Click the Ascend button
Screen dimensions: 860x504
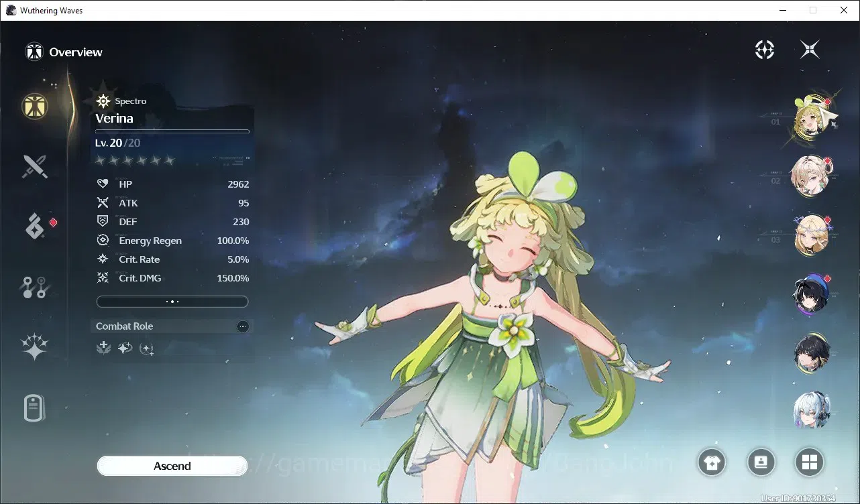[x=172, y=466]
